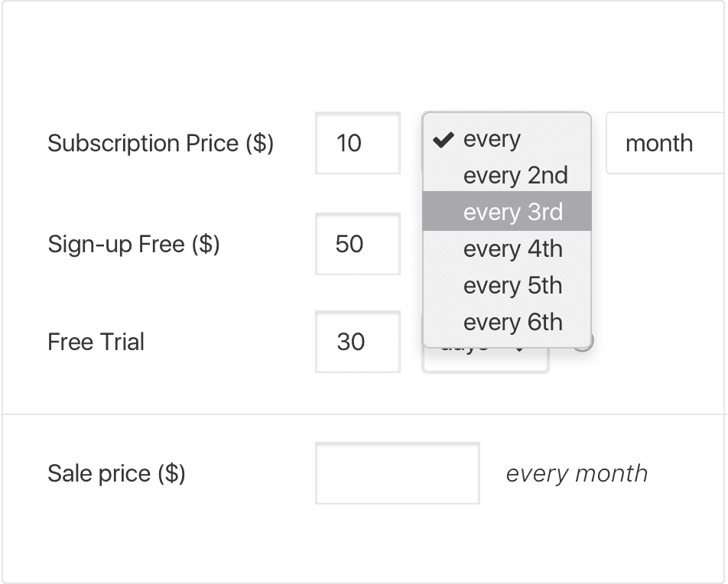This screenshot has height=584, width=728.
Task: Focus the sign-up fee field showing 50
Action: [357, 244]
